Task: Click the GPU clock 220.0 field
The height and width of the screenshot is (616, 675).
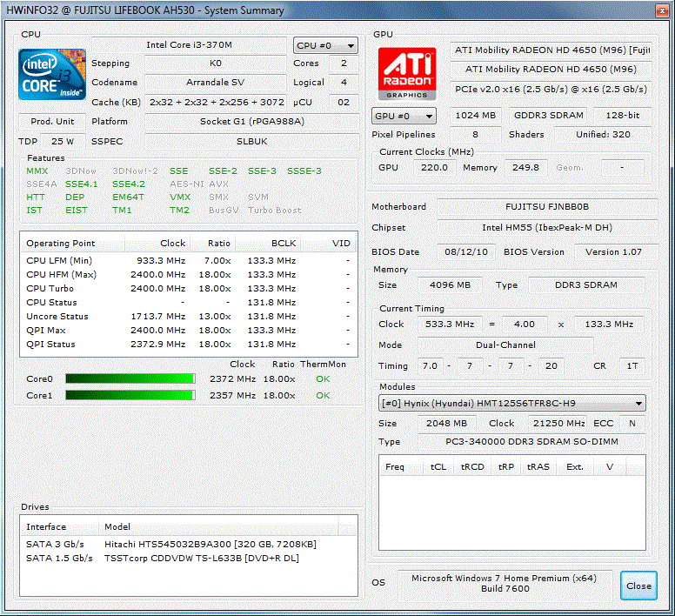Action: click(434, 167)
